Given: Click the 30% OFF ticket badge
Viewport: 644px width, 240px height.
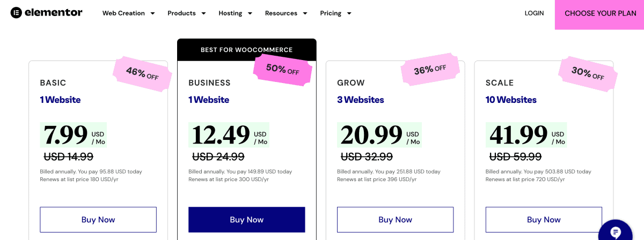Looking at the screenshot, I should 588,73.
